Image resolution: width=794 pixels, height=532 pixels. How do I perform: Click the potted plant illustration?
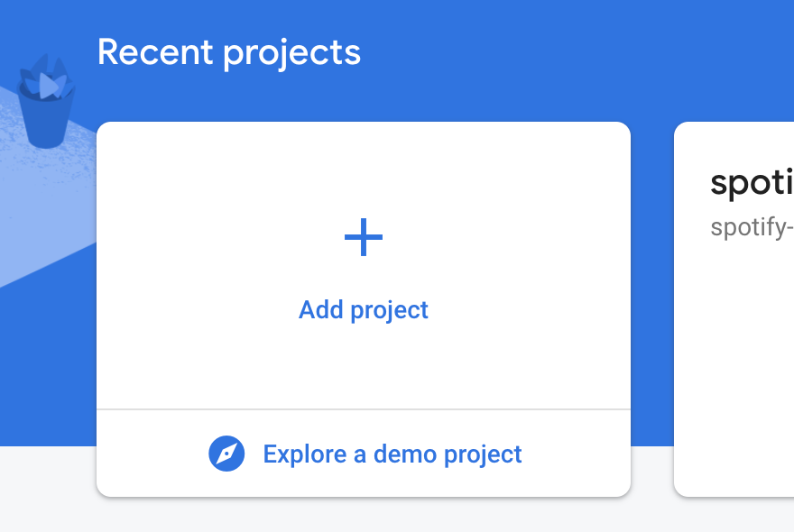pos(45,101)
